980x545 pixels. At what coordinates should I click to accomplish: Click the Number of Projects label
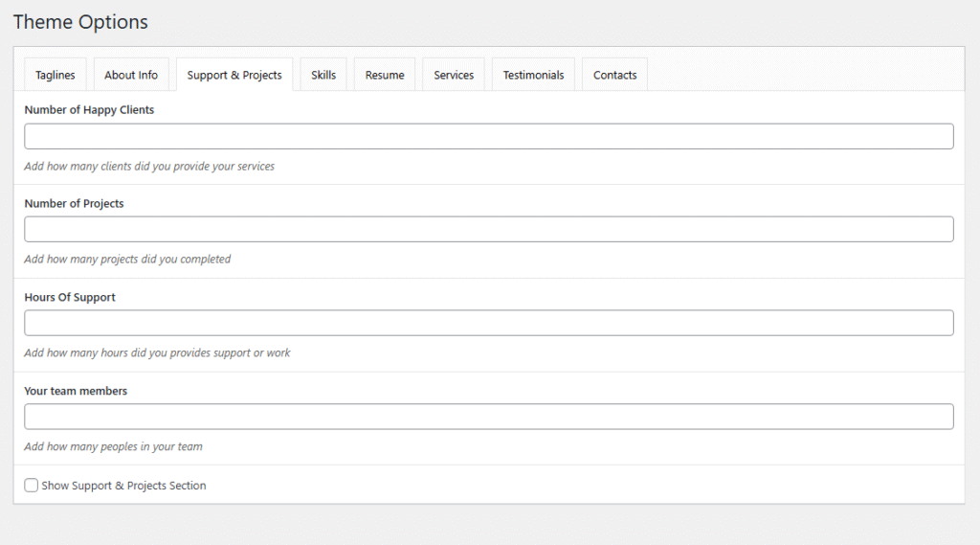(x=74, y=203)
